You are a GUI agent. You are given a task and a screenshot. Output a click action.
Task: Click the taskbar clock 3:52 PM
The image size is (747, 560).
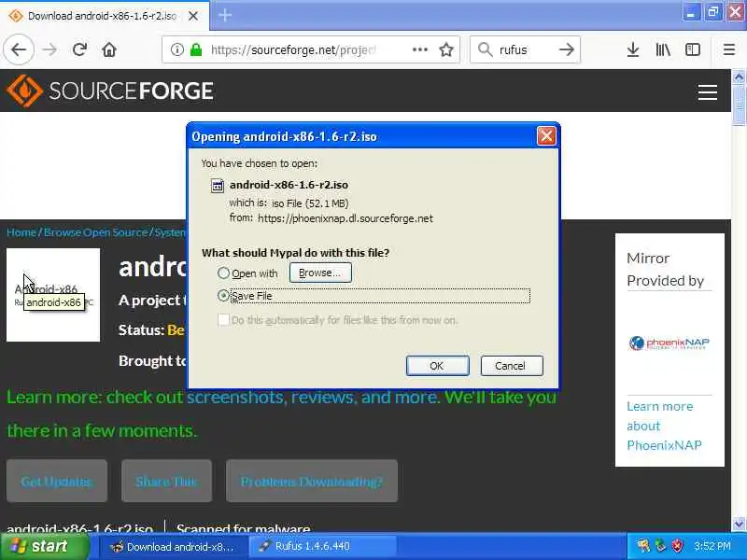click(712, 546)
